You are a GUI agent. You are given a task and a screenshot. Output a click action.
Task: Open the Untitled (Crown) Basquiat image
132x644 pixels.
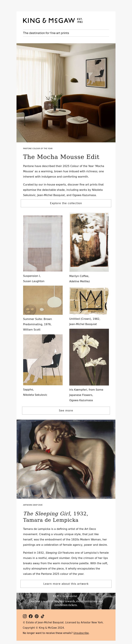(x=89, y=301)
